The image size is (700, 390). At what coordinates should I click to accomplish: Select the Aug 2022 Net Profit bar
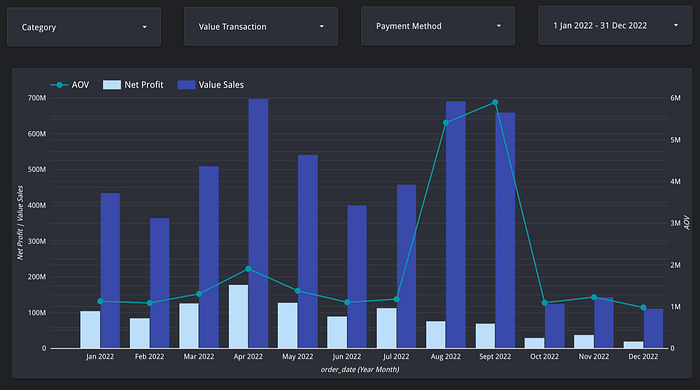coord(436,335)
